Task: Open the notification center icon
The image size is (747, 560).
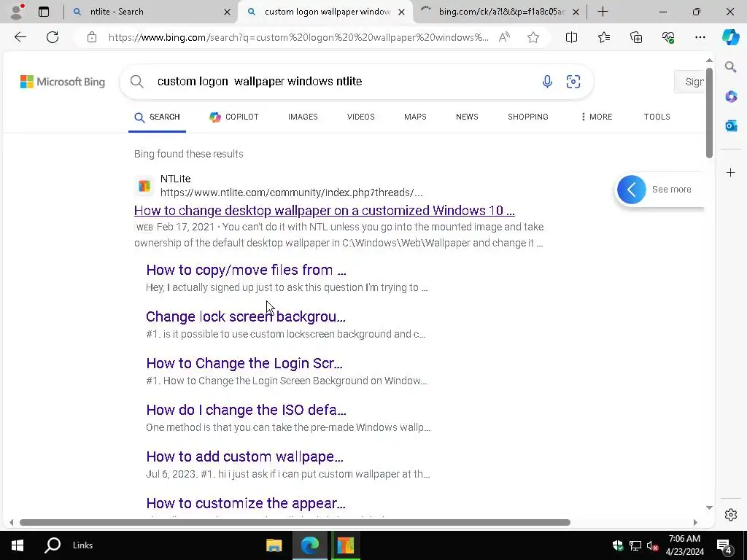Action: 724,545
